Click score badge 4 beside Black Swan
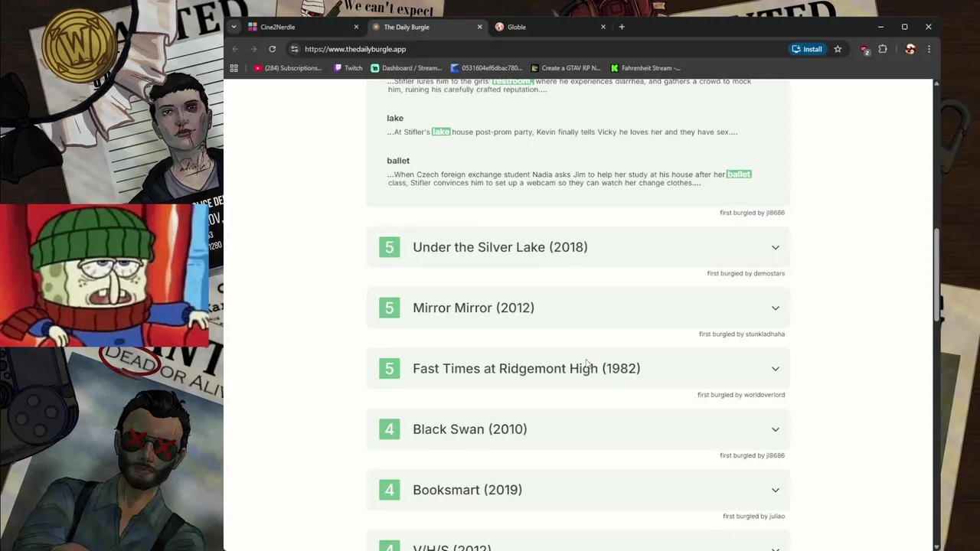The height and width of the screenshot is (551, 980). coord(389,429)
